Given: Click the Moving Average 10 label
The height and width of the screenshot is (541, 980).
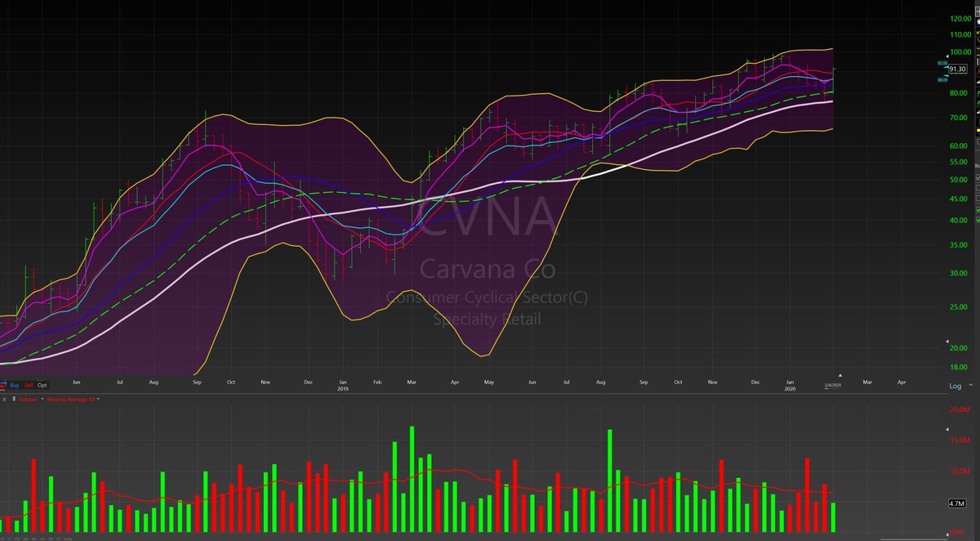Looking at the screenshot, I should pyautogui.click(x=71, y=400).
